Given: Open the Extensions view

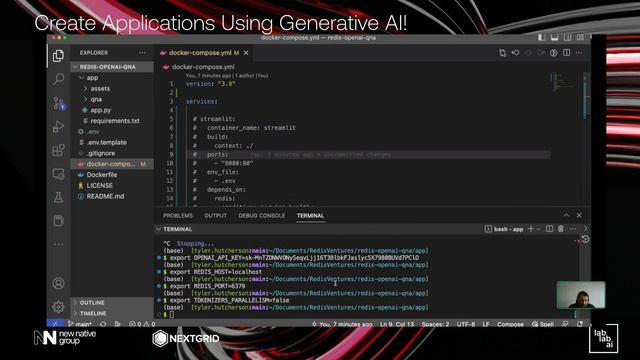Looking at the screenshot, I should 58,150.
